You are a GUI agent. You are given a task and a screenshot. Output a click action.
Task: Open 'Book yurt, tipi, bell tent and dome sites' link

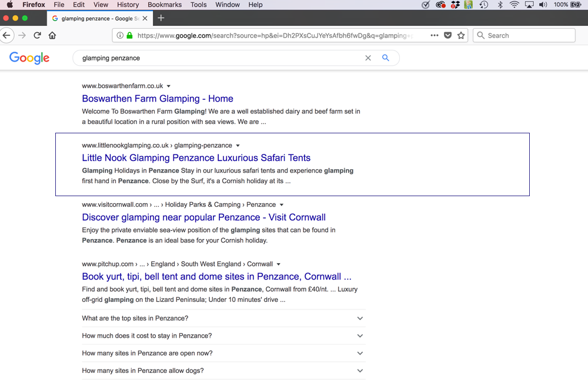coord(217,277)
